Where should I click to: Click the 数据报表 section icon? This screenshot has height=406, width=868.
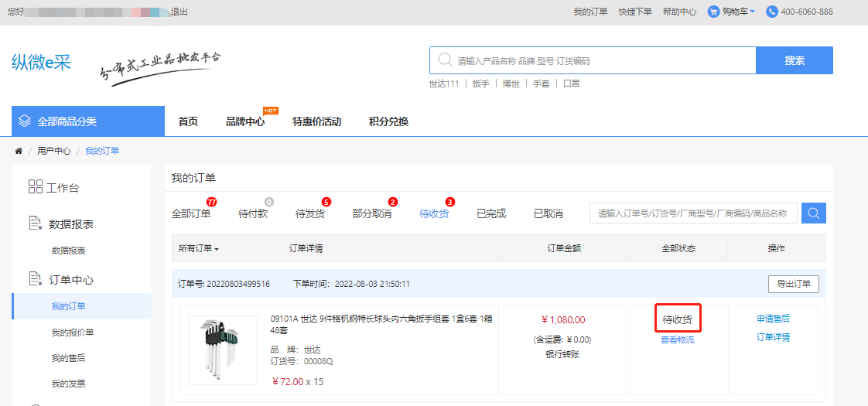pos(35,224)
